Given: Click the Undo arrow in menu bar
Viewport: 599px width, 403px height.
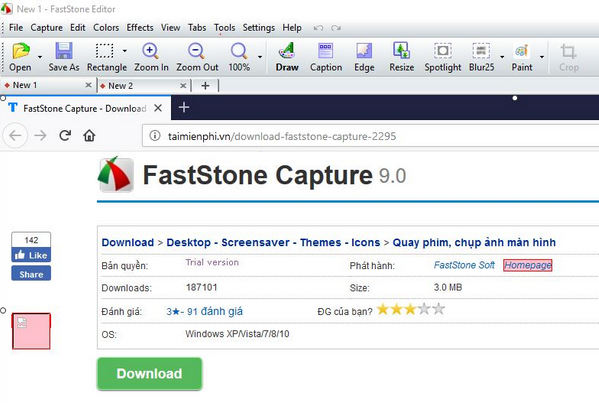Looking at the screenshot, I should 318,28.
